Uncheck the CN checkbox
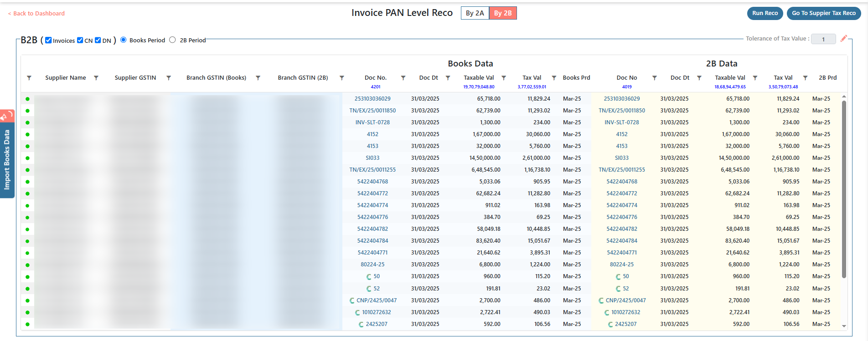Screen dimensions: 868x341 click(x=80, y=40)
